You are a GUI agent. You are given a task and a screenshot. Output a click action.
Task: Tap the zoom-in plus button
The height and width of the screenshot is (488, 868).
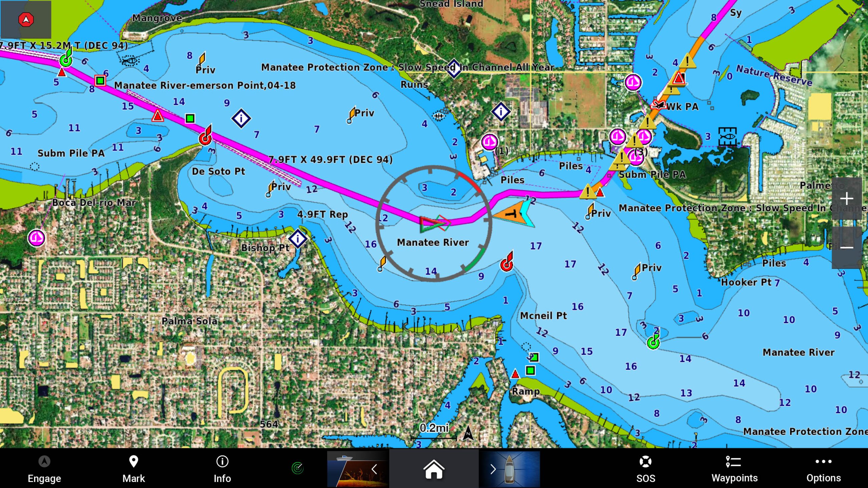coord(847,198)
